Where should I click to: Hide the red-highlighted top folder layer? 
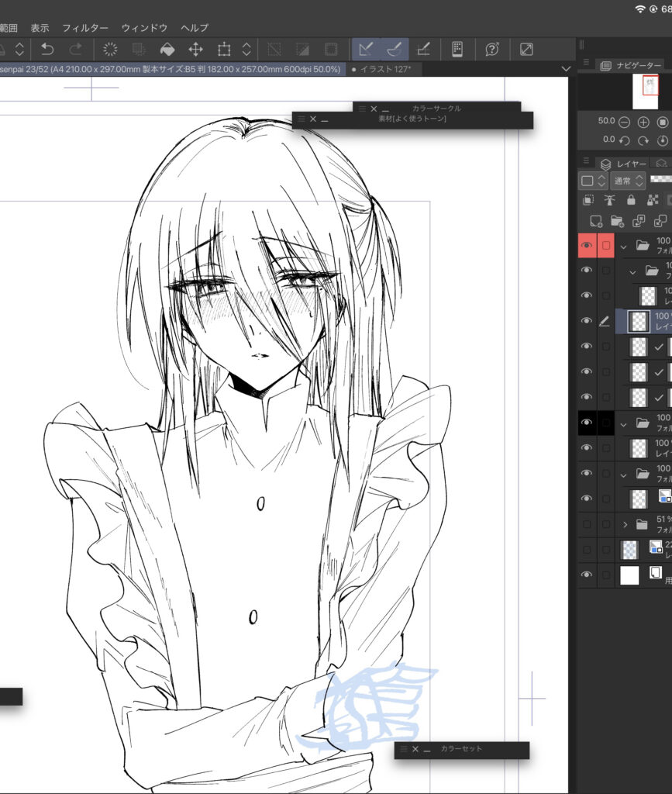(587, 245)
